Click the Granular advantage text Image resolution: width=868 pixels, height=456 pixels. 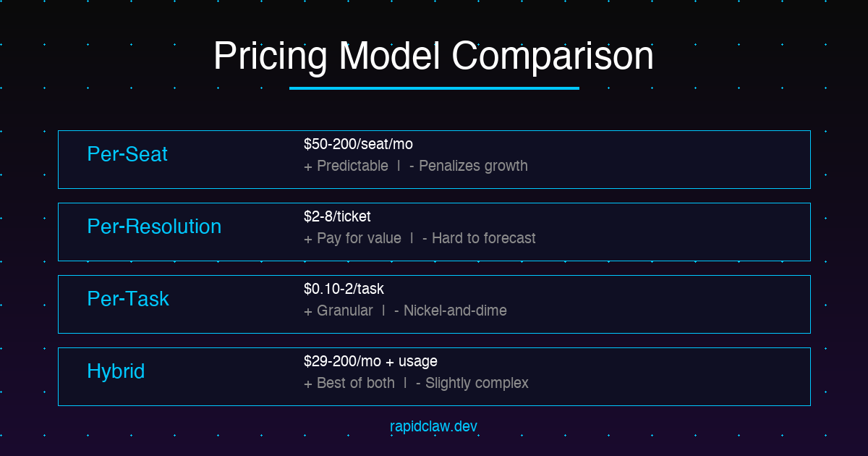pos(345,311)
